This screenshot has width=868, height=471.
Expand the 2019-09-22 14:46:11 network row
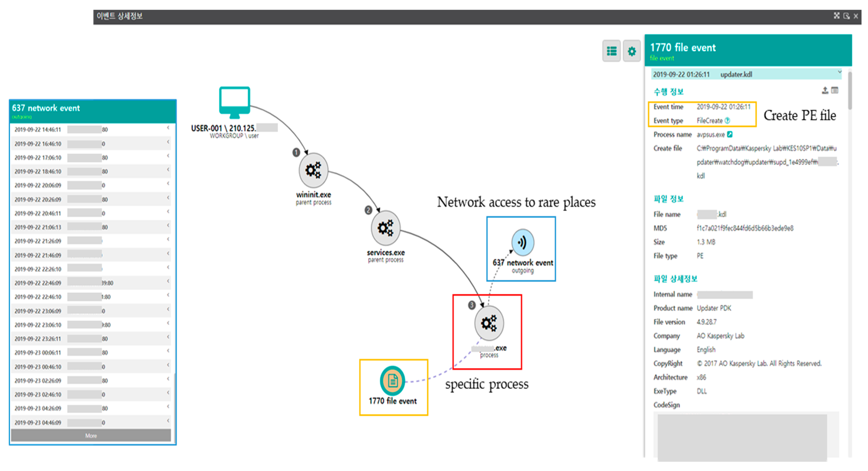[x=168, y=128]
